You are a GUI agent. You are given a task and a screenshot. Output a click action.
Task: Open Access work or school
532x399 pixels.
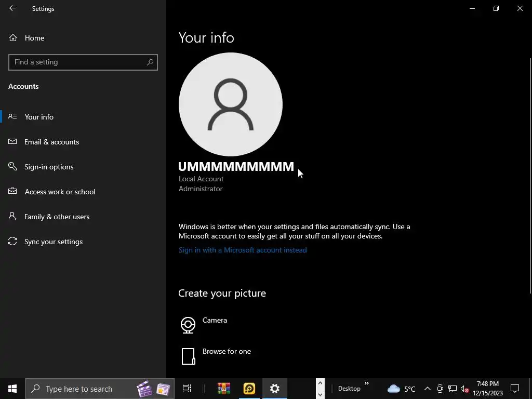(83, 192)
